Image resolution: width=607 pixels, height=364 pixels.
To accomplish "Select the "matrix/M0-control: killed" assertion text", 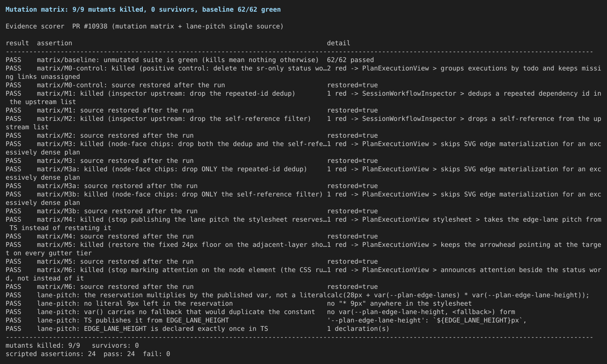I will coord(182,68).
